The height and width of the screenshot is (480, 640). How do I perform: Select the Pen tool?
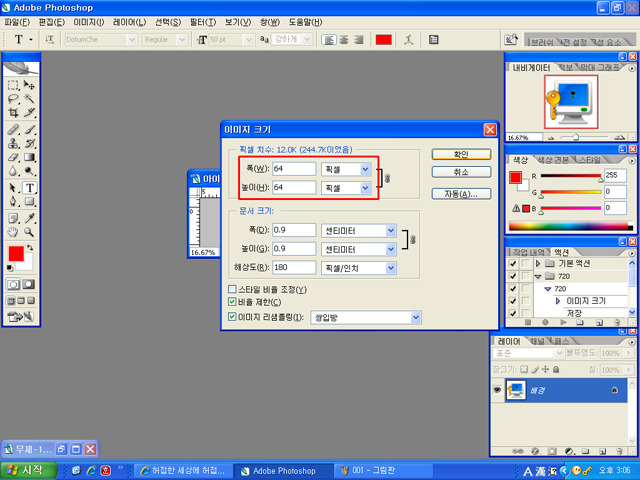(x=13, y=202)
